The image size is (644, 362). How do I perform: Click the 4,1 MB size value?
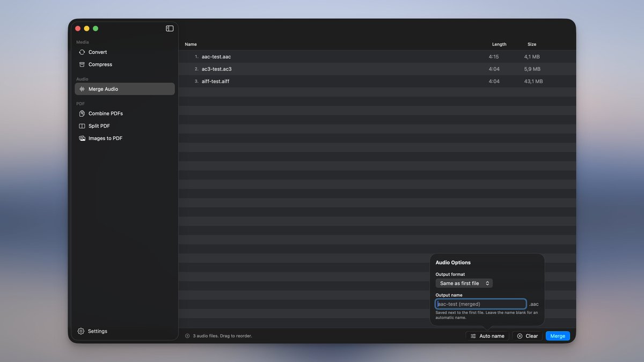[x=532, y=57]
